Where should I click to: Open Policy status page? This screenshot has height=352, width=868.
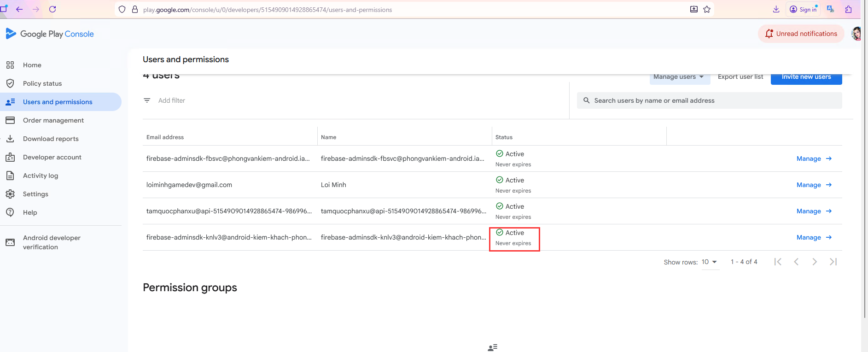tap(42, 83)
